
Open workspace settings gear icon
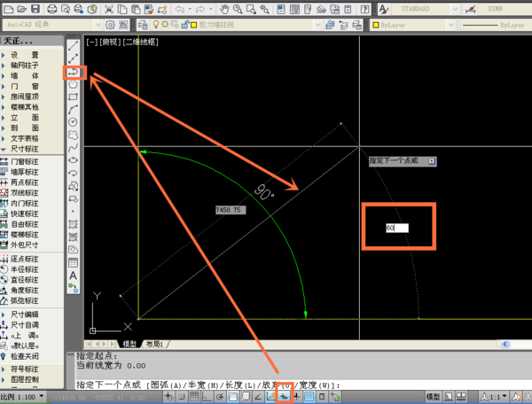click(x=110, y=25)
